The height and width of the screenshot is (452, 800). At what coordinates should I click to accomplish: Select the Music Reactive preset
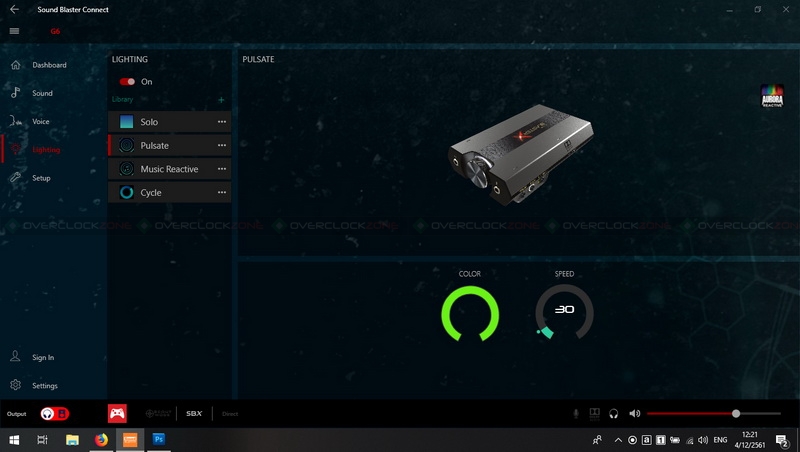[169, 169]
